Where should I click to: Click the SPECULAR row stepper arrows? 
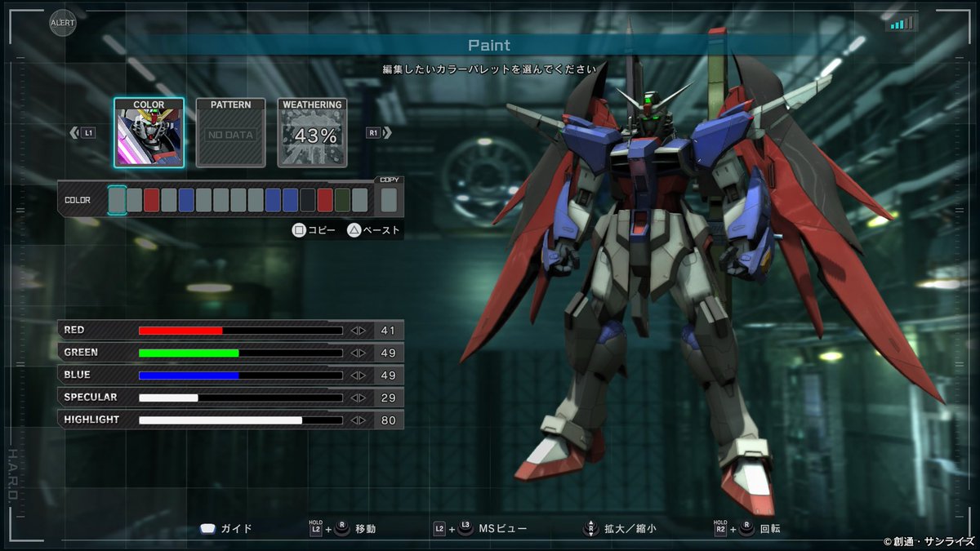(358, 398)
